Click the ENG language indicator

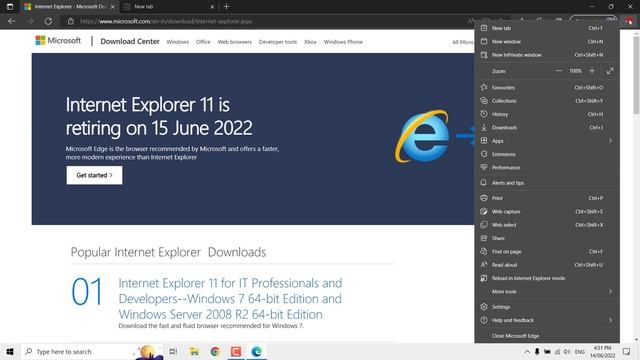click(x=580, y=351)
